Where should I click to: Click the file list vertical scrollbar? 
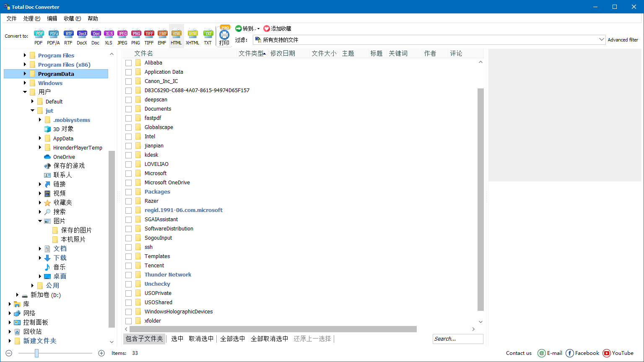(481, 199)
